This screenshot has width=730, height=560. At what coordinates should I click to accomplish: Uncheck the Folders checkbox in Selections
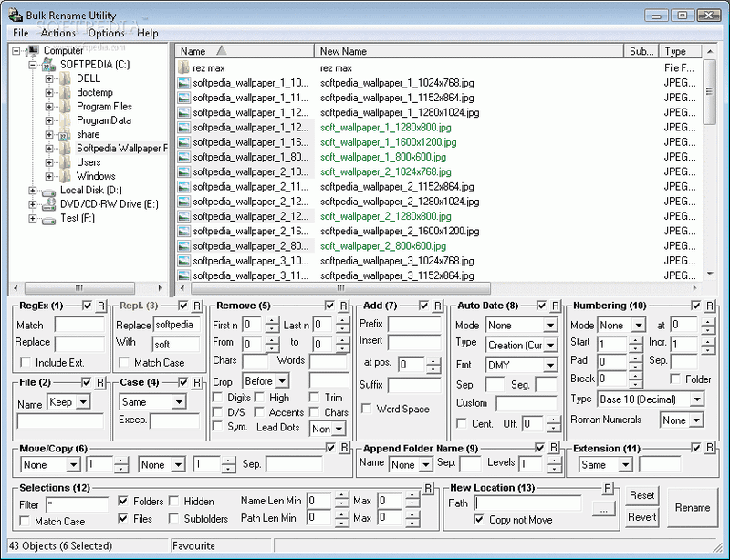tap(123, 501)
